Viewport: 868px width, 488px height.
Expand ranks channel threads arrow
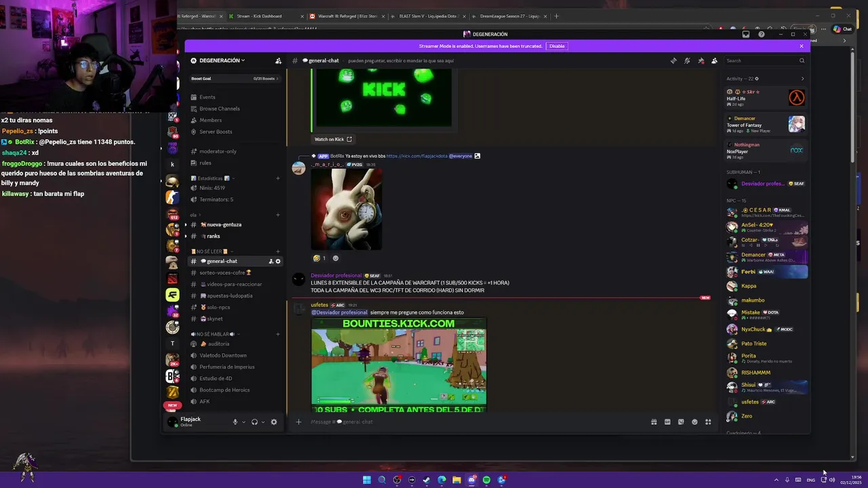(x=186, y=236)
